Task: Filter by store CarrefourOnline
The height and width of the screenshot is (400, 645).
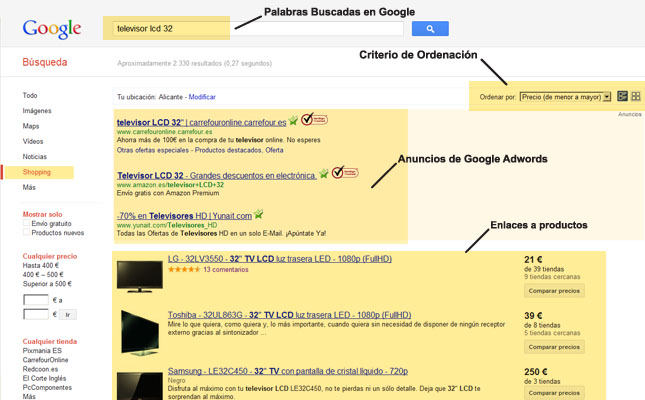Action: (46, 360)
